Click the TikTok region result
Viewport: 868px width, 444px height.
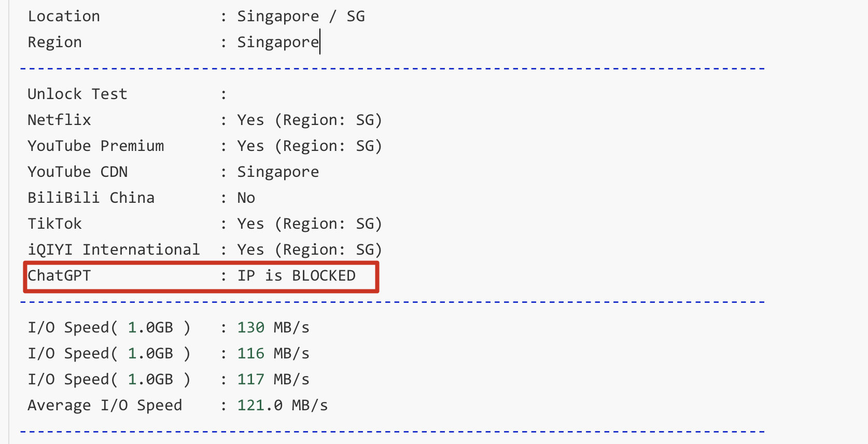coord(309,224)
